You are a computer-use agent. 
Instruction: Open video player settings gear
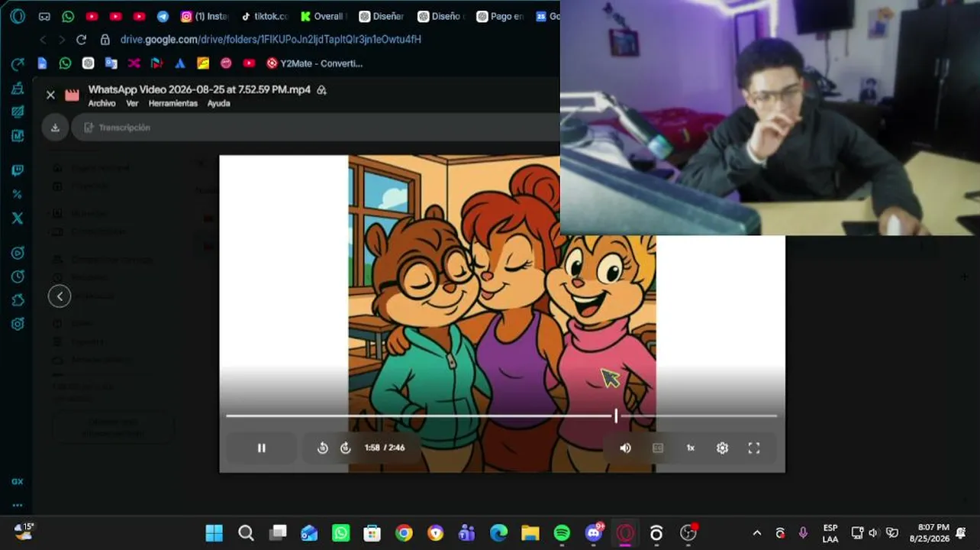click(x=722, y=448)
